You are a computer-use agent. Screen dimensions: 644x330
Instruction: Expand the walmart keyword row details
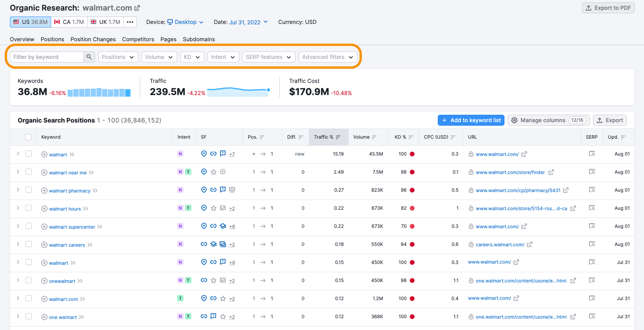[x=18, y=154]
